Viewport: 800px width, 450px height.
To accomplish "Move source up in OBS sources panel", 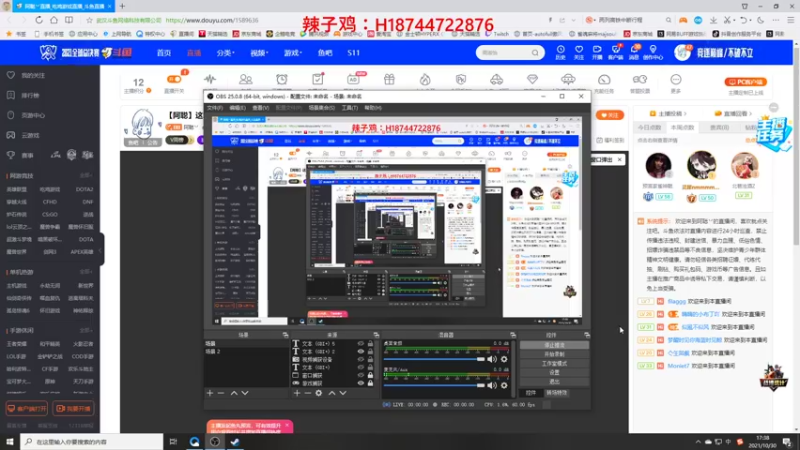I will pos(332,393).
